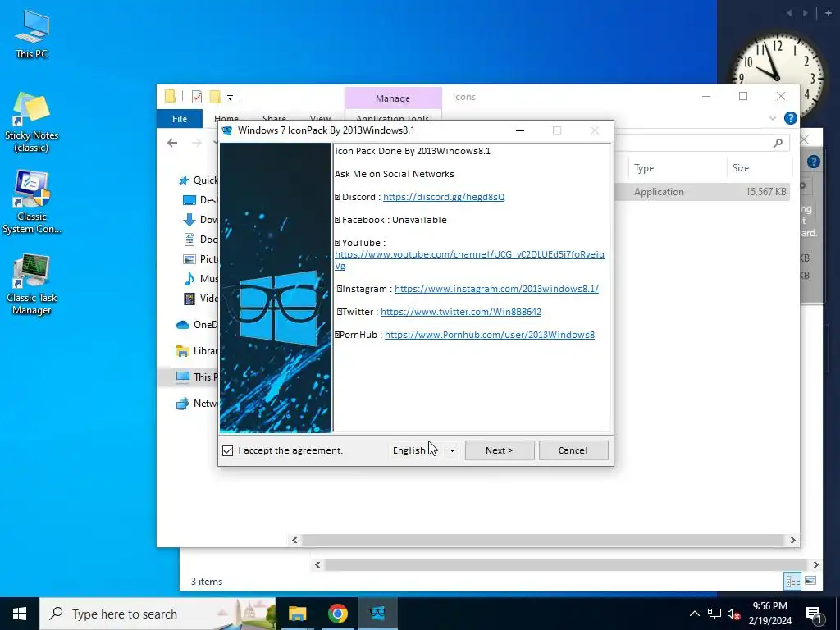840x630 pixels.
Task: Select the Manage ribbon tab
Action: coord(393,98)
